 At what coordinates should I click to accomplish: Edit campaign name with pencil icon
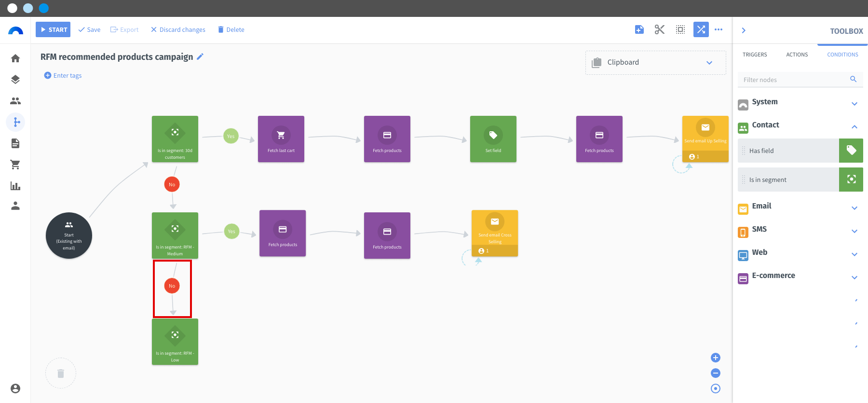200,56
